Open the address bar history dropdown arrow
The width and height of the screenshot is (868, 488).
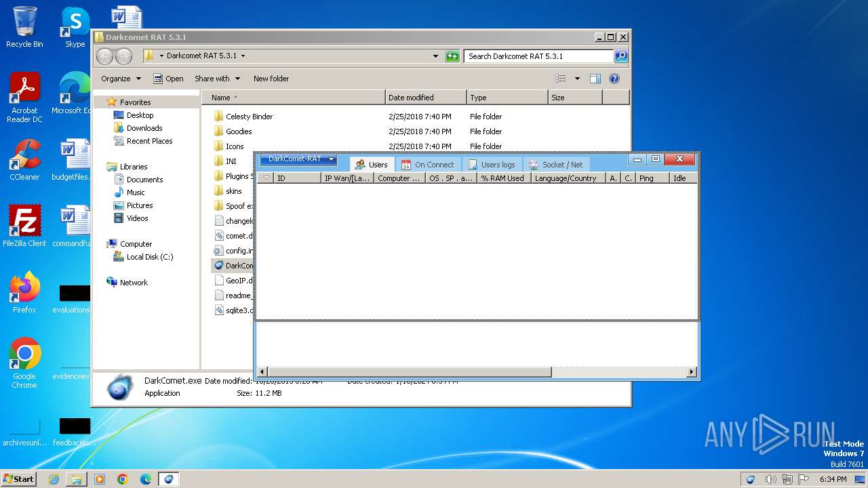pyautogui.click(x=435, y=56)
